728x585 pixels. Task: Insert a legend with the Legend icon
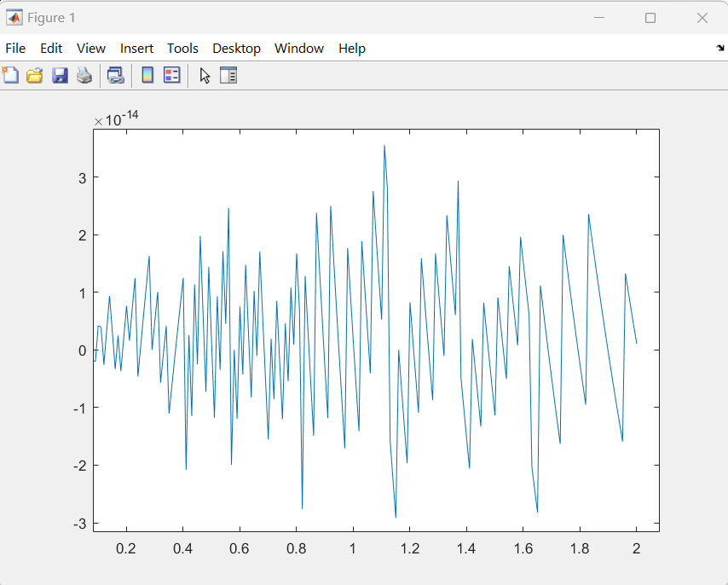[x=170, y=75]
